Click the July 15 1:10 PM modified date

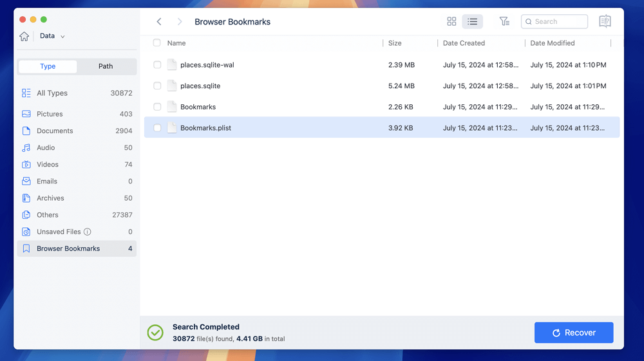click(x=568, y=65)
